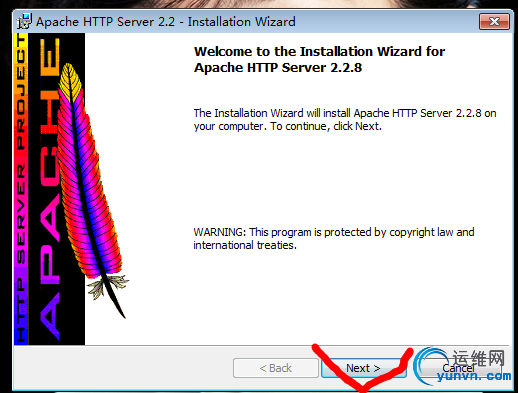518x393 pixels.
Task: Click the 'WARNING: This program is protected' text
Action: tap(334, 238)
